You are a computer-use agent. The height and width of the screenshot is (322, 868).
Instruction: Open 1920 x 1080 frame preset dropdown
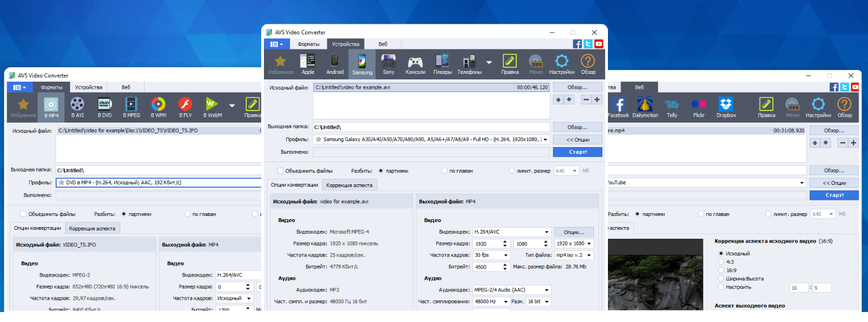point(574,244)
